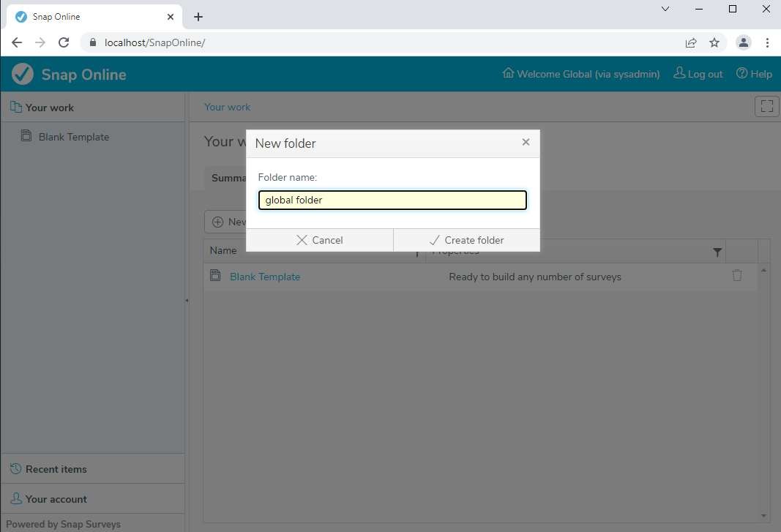Expand Recent items sidebar section
Viewport: 781px width, 532px height.
coord(56,469)
